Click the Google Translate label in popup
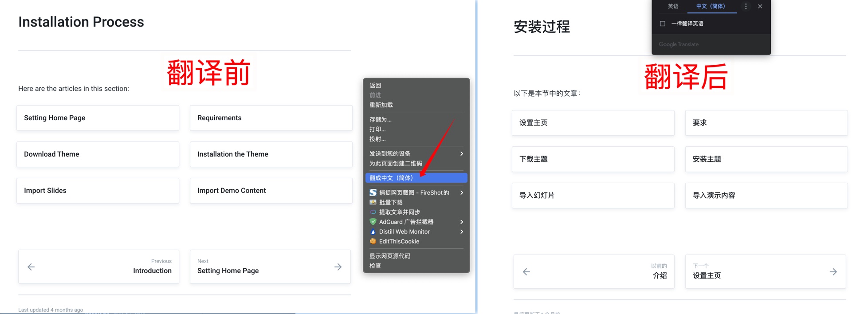This screenshot has height=314, width=868. coord(679,44)
